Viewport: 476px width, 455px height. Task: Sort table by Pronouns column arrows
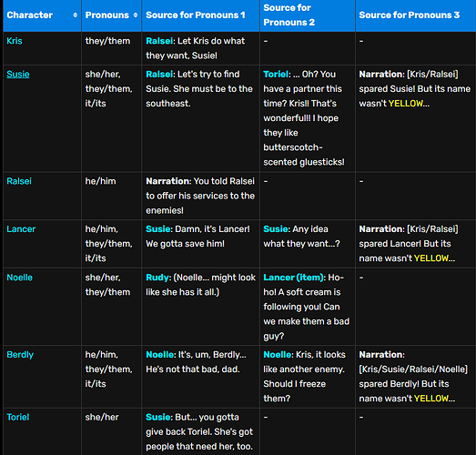point(136,15)
